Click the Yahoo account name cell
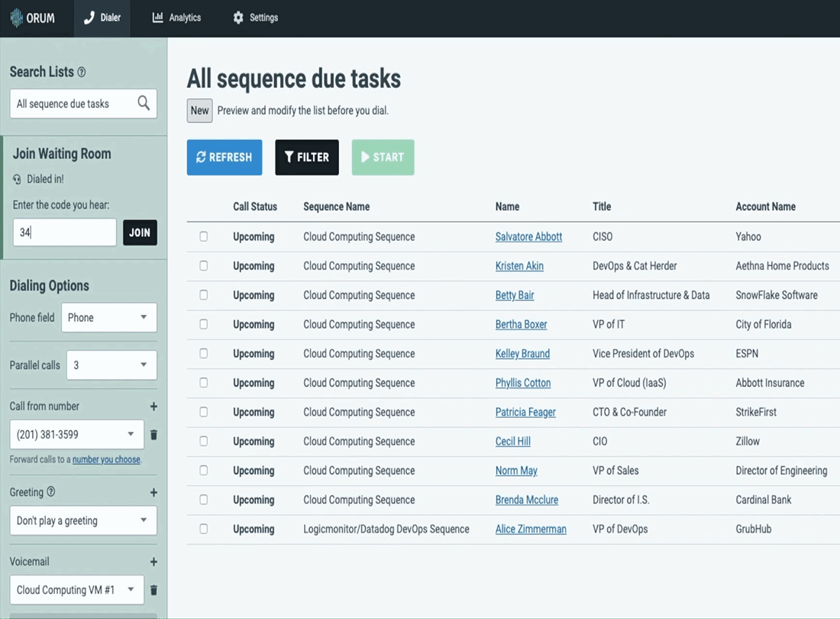 coord(748,236)
